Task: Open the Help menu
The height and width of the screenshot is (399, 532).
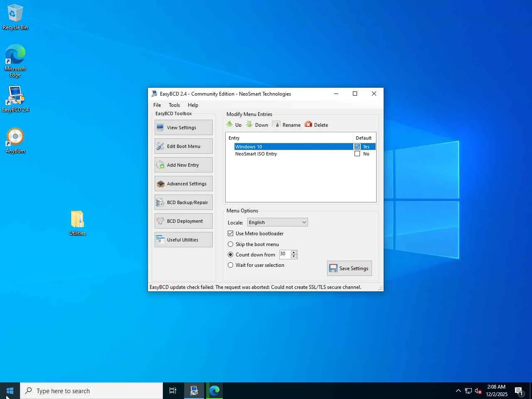Action: (x=193, y=105)
